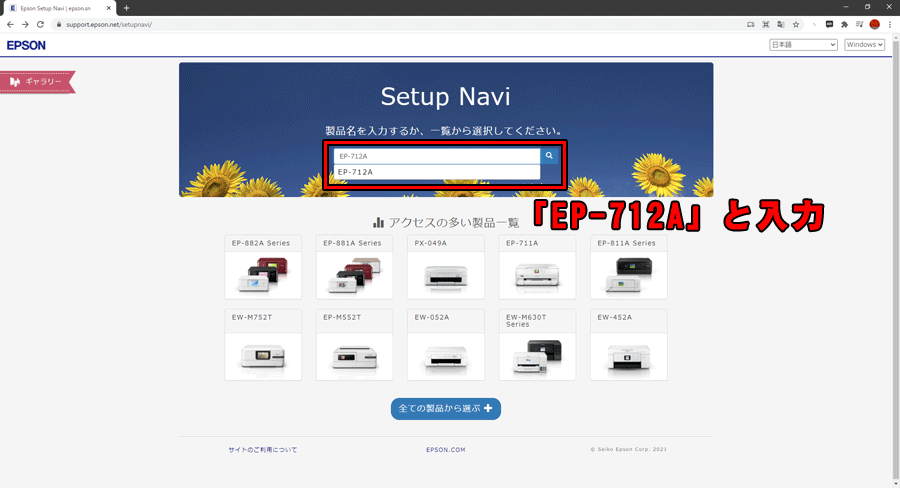Click the QR code icon in address bar

(x=766, y=25)
